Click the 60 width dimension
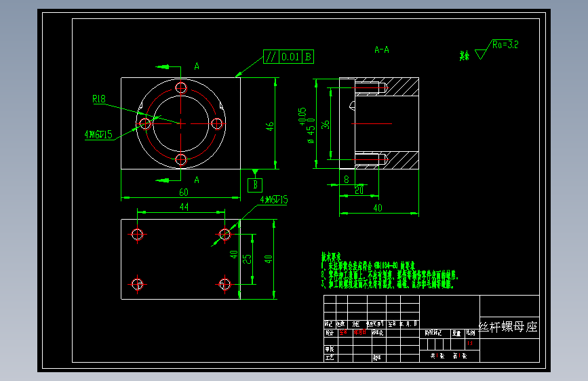 pos(184,193)
